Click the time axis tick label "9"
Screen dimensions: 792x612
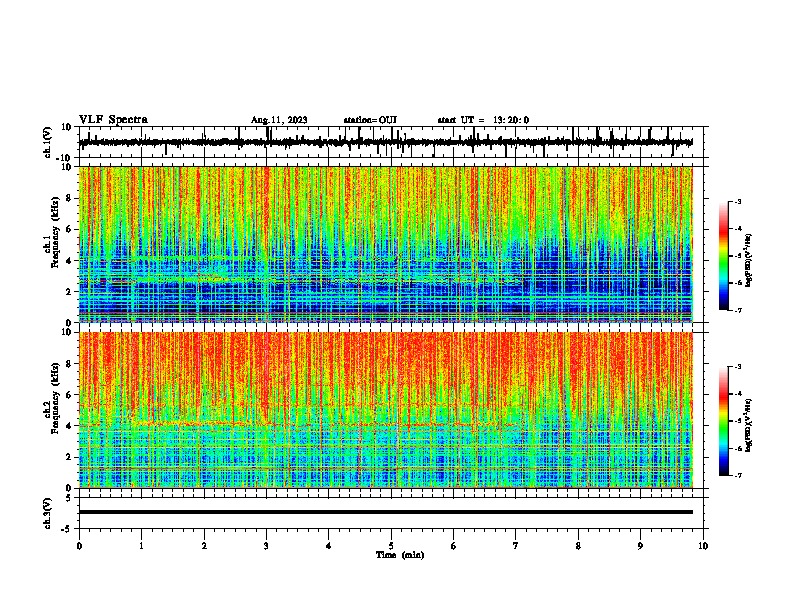pos(640,546)
